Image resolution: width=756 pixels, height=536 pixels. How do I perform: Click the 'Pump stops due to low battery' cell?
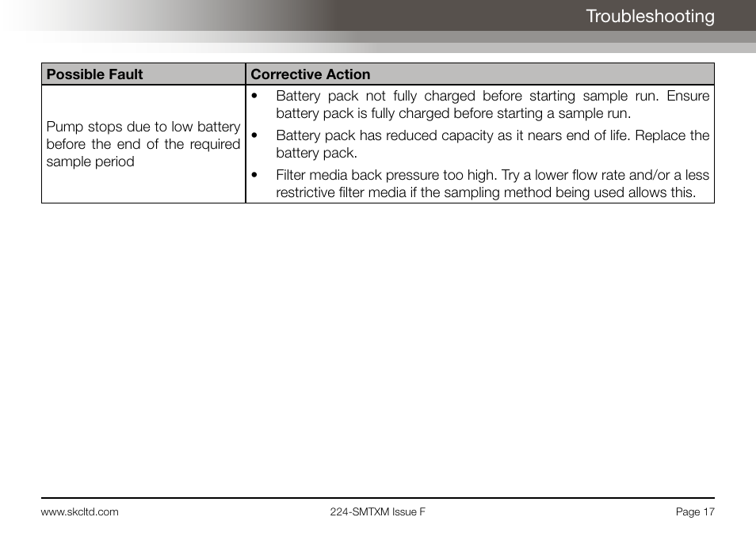click(143, 144)
